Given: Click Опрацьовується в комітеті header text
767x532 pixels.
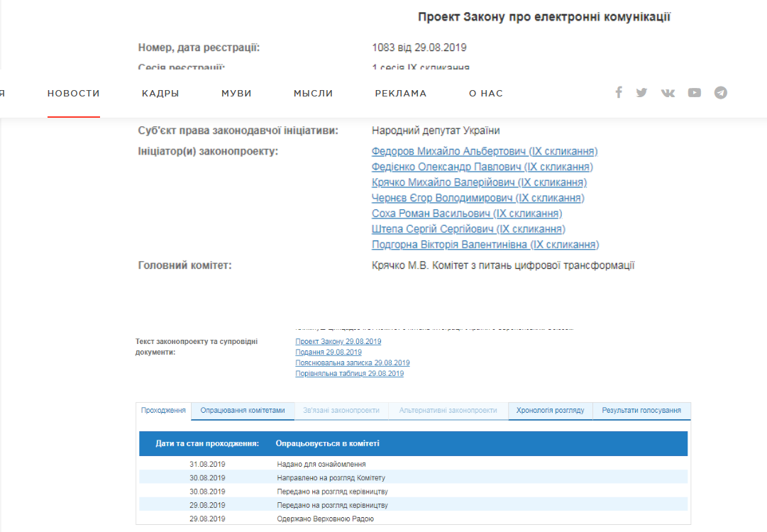Looking at the screenshot, I should (327, 443).
